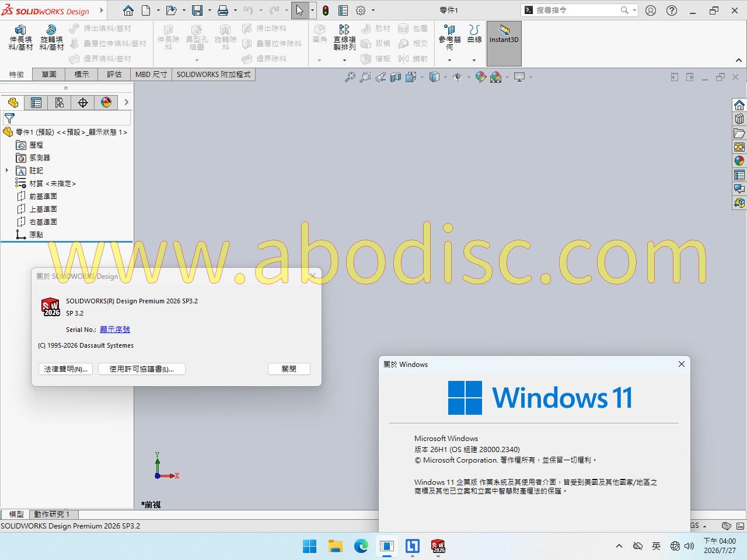Open the DimXpertManager crosshair tab
Image resolution: width=747 pixels, height=560 pixels.
coord(83,103)
